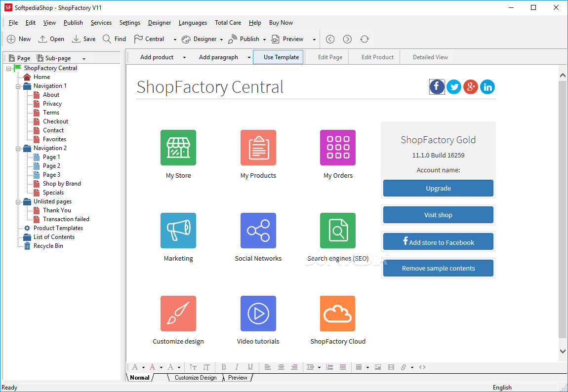Click the Facebook social icon
The height and width of the screenshot is (392, 568).
pyautogui.click(x=437, y=87)
